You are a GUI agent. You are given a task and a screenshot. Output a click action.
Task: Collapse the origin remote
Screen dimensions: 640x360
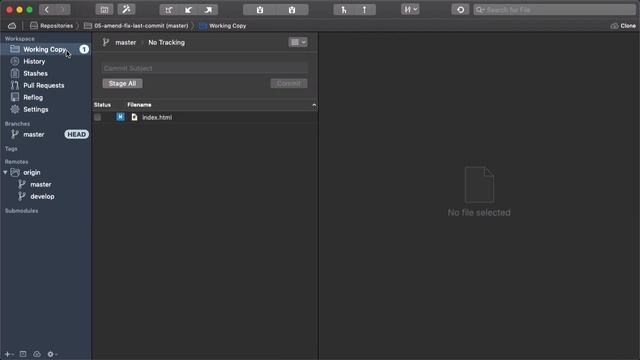(x=5, y=173)
